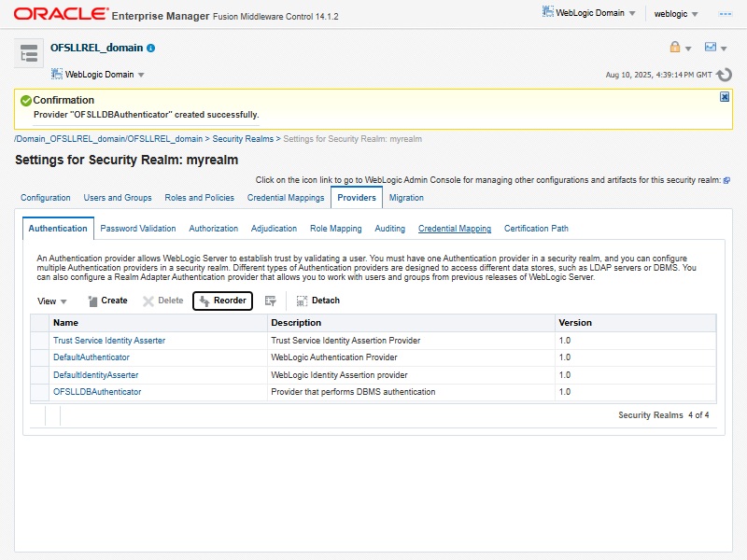Screen dimensions: 747x560
Task: Open the Credential Mapping sub-tab
Action: [x=455, y=229]
